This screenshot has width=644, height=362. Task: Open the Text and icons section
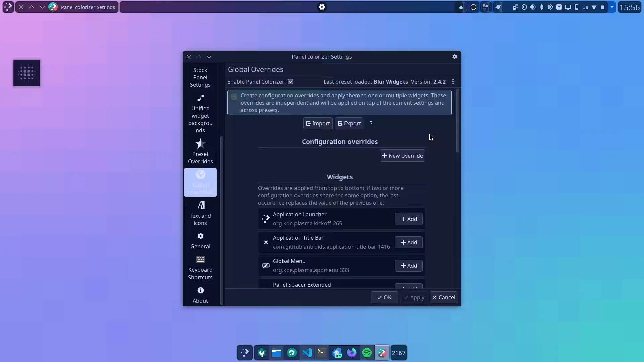coord(200,213)
